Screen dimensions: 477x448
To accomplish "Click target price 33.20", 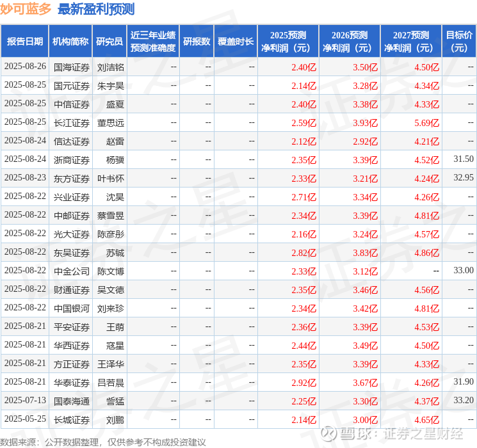I will coord(464,400).
